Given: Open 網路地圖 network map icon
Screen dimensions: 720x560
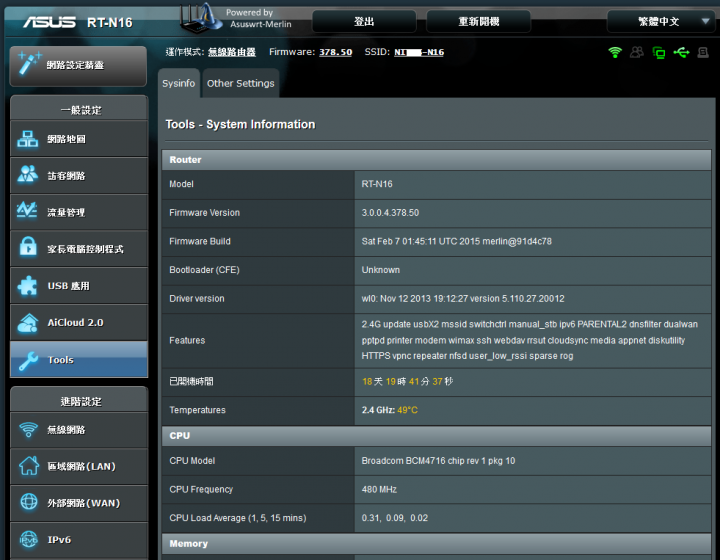Looking at the screenshot, I should click(x=28, y=139).
